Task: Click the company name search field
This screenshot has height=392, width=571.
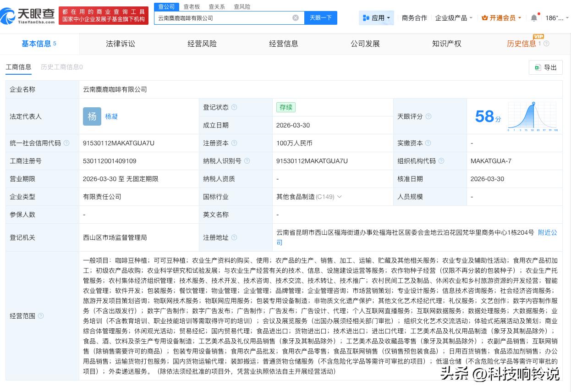Action: pyautogui.click(x=222, y=18)
